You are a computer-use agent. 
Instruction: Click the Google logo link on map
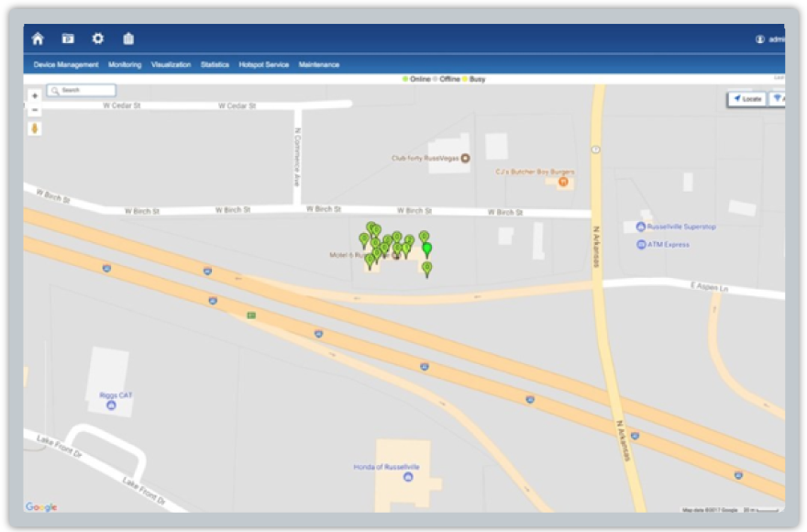[x=41, y=507]
